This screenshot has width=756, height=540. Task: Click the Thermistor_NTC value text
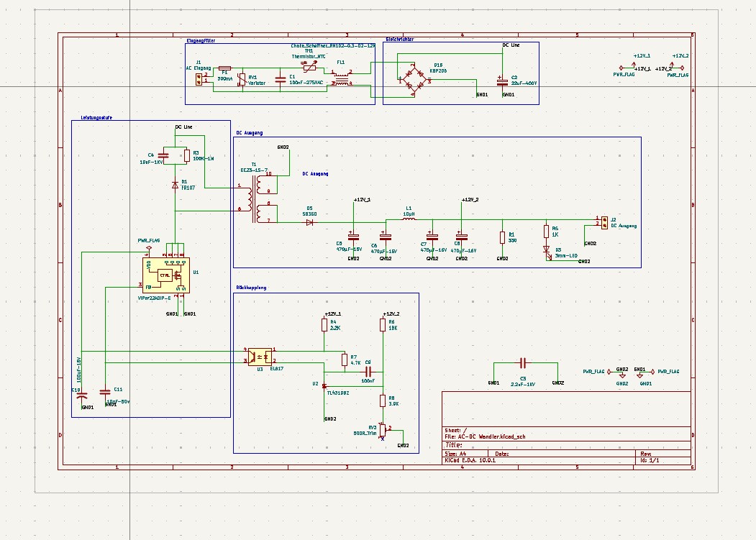coord(309,56)
